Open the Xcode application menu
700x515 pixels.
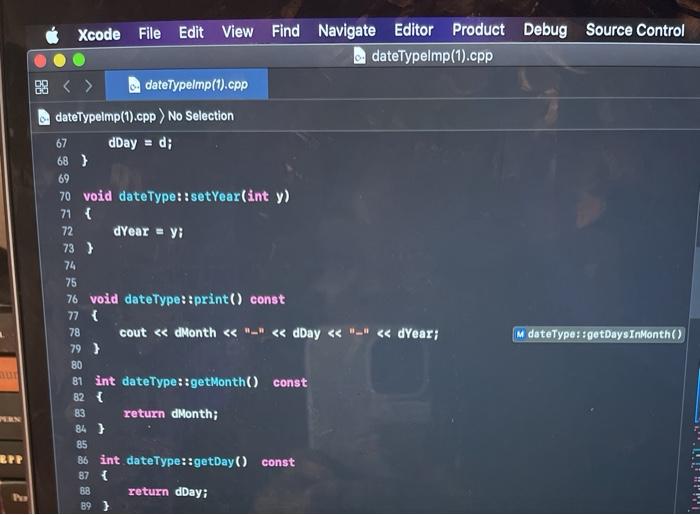pyautogui.click(x=99, y=34)
